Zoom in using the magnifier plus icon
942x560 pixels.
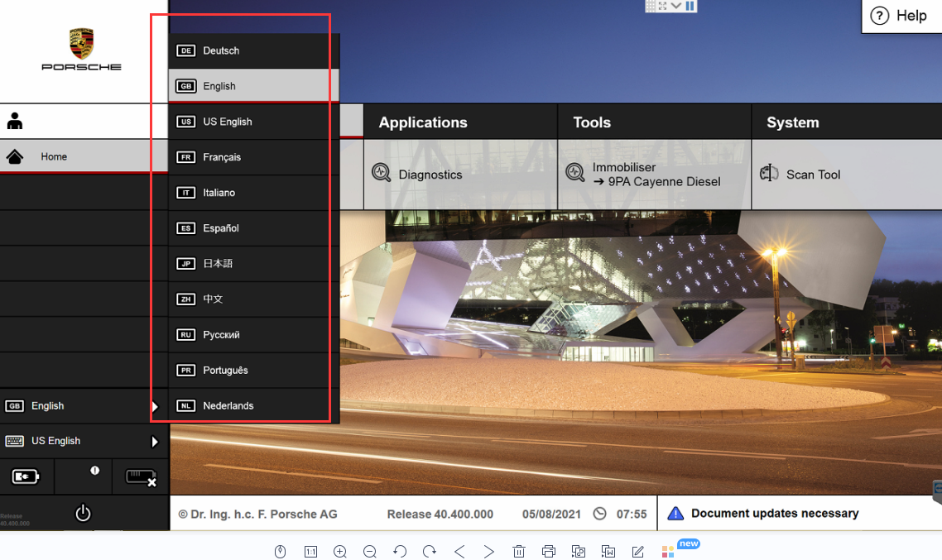coord(340,552)
